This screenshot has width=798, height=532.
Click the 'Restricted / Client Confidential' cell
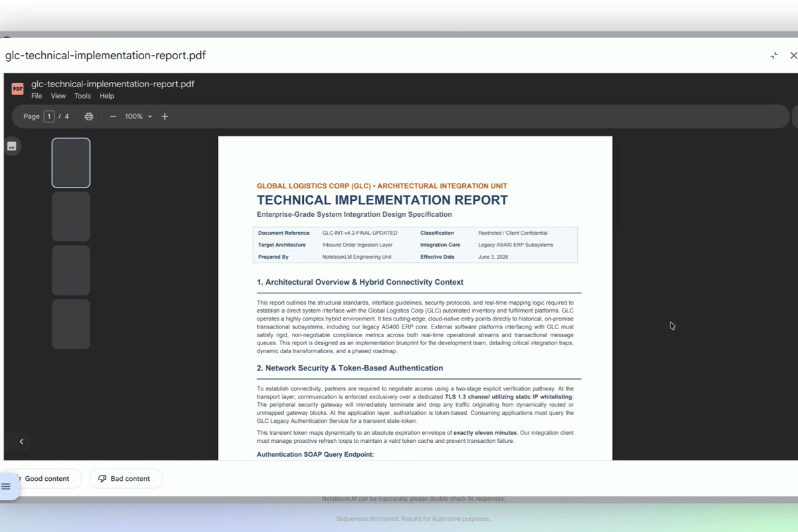[x=513, y=233]
